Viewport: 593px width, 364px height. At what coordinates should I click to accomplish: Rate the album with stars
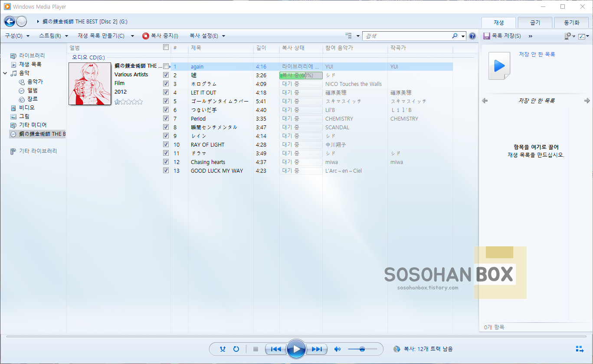[x=128, y=102]
